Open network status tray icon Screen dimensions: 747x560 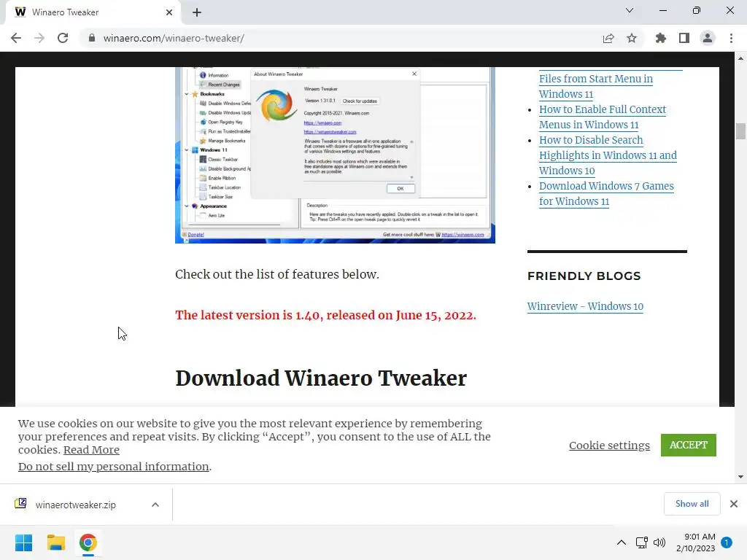click(641, 542)
